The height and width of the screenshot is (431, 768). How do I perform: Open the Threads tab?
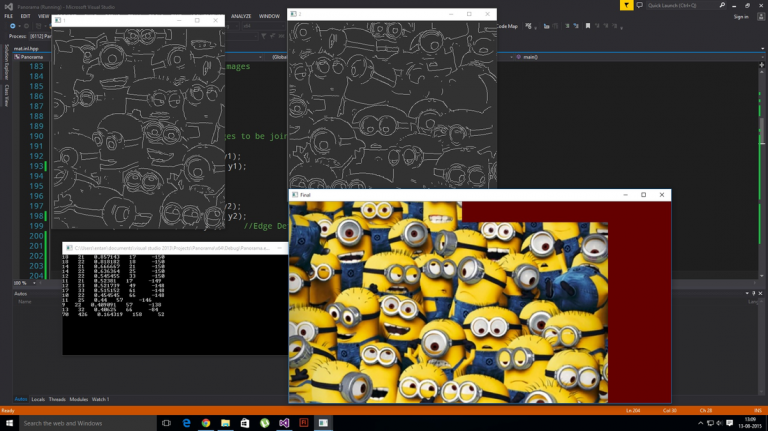[57, 399]
